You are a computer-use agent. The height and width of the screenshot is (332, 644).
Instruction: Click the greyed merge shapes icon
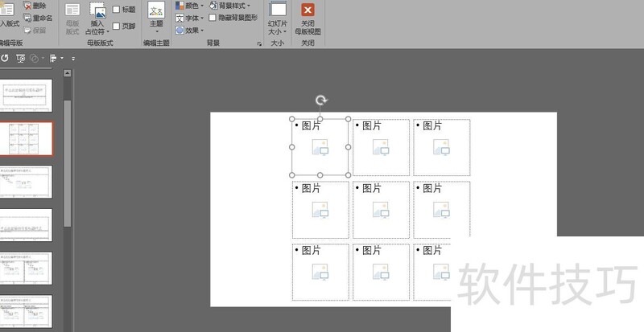35,58
